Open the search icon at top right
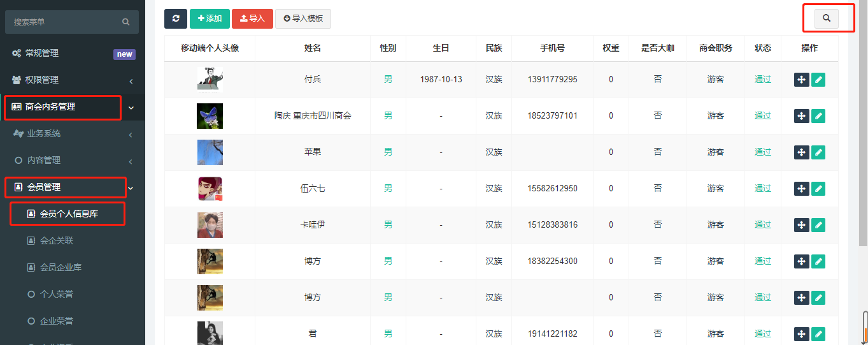The image size is (868, 345). (x=827, y=18)
